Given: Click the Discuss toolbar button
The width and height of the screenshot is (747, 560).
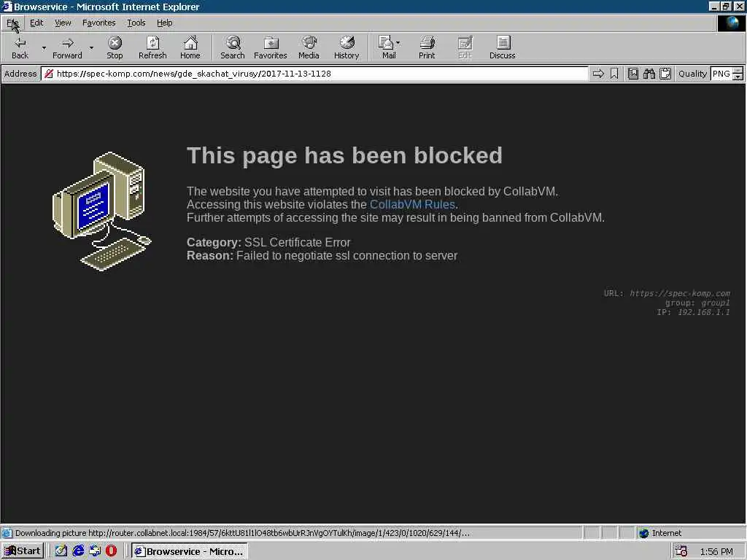Looking at the screenshot, I should click(503, 47).
